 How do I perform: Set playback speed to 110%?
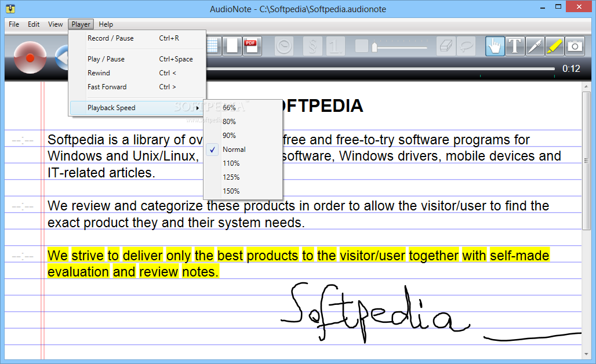[244, 163]
